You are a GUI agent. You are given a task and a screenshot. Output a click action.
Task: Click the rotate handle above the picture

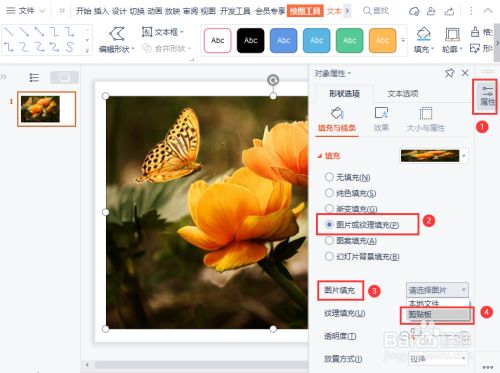(x=273, y=80)
